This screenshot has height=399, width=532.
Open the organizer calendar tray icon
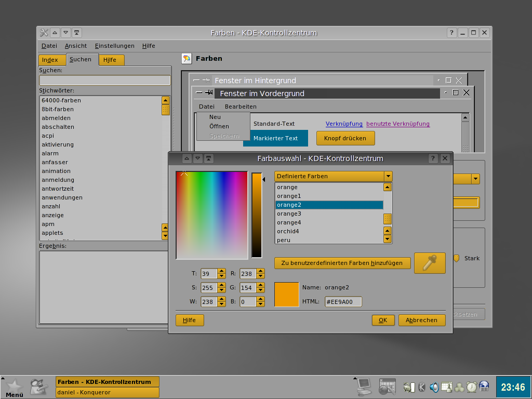pyautogui.click(x=446, y=387)
